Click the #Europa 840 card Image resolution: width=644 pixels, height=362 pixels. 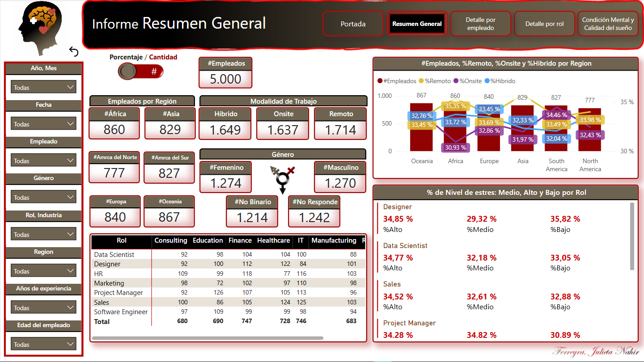point(115,211)
